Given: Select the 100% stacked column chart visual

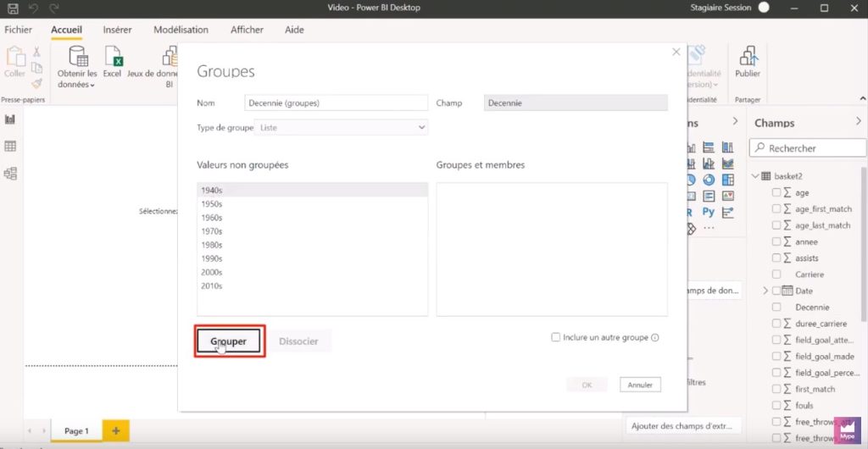Looking at the screenshot, I should click(727, 147).
